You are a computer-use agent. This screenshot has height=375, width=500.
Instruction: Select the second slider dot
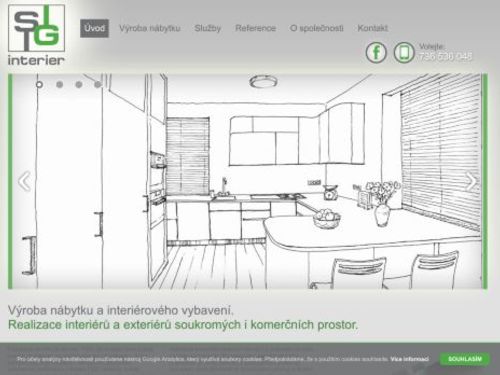(59, 85)
